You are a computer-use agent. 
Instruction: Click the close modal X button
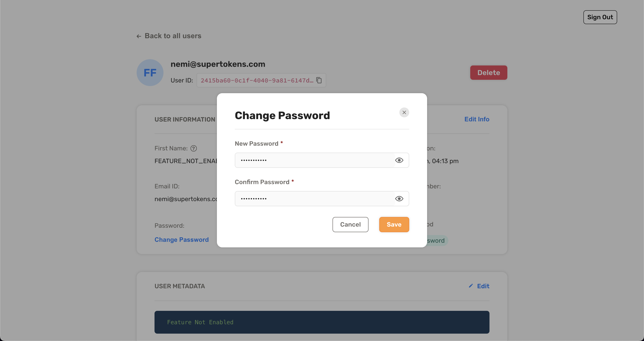click(404, 112)
